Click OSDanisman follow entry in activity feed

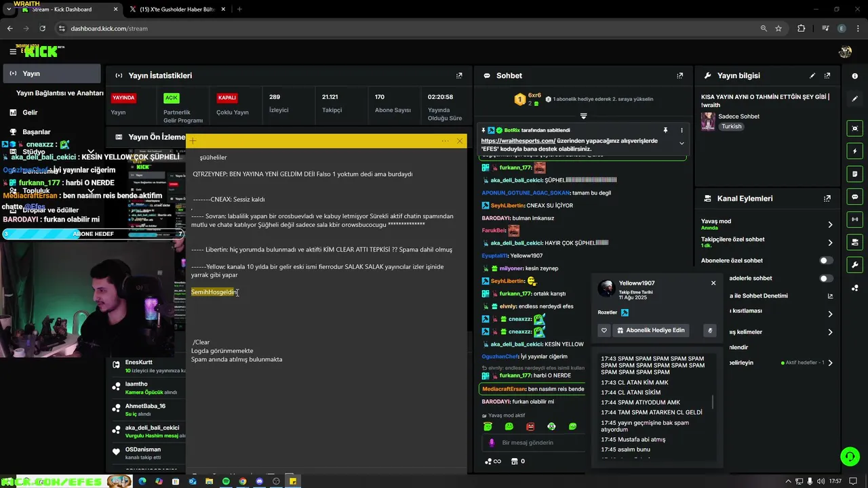148,453
